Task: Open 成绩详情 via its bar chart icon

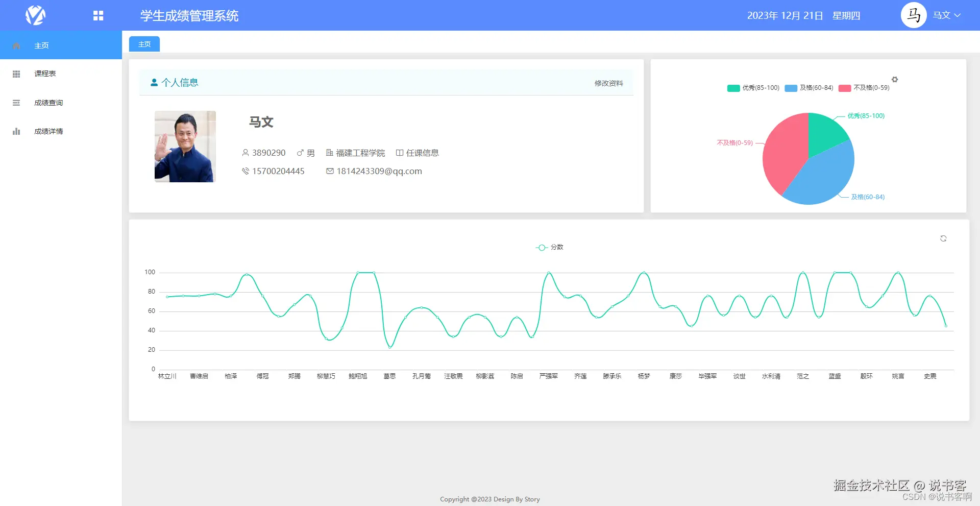Action: pos(16,131)
